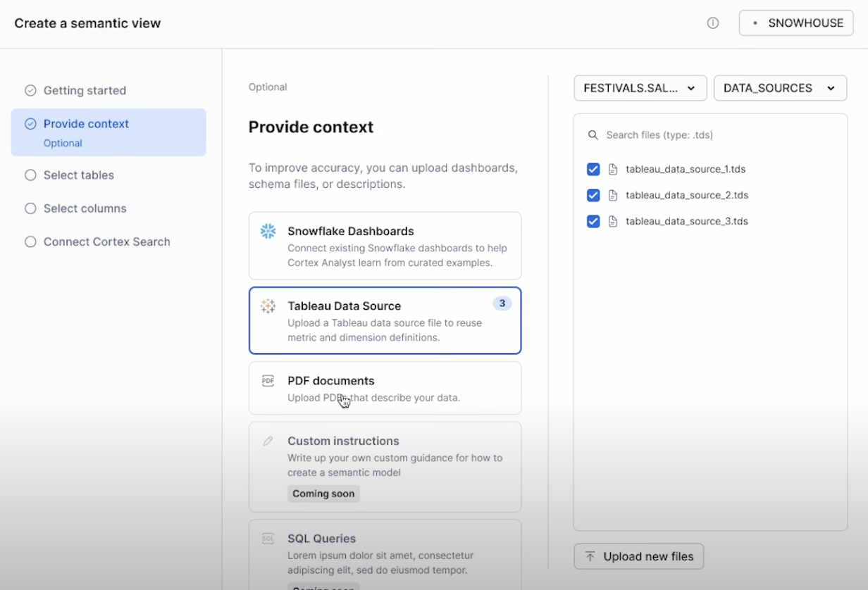Click the Custom instructions card
Image resolution: width=868 pixels, height=590 pixels.
[385, 467]
